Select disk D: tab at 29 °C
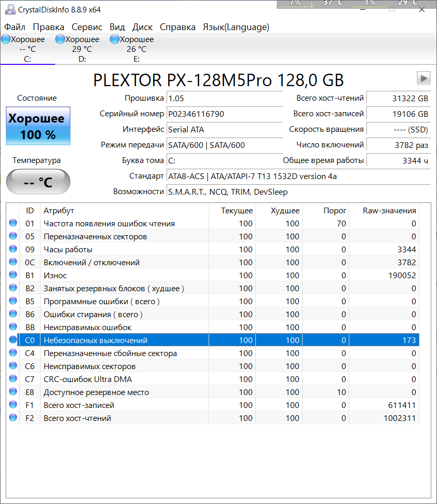Image resolution: width=437 pixels, height=504 pixels. (82, 49)
